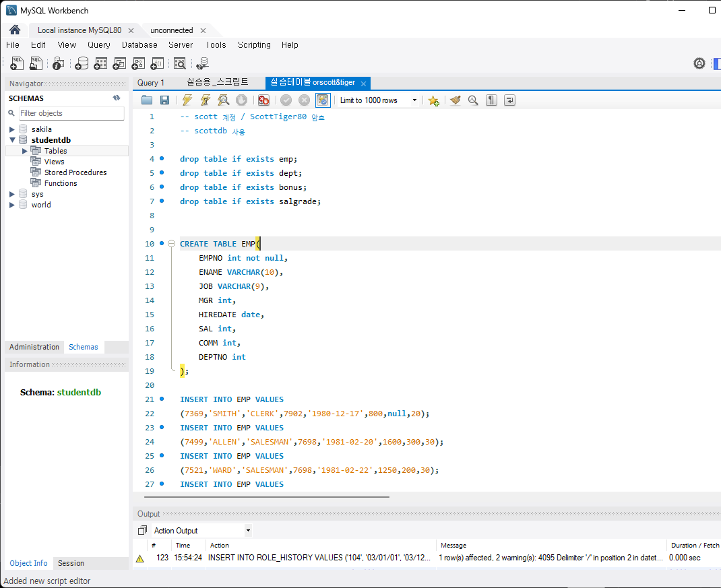Search table data toolbar icon
721x588 pixels.
pyautogui.click(x=180, y=63)
